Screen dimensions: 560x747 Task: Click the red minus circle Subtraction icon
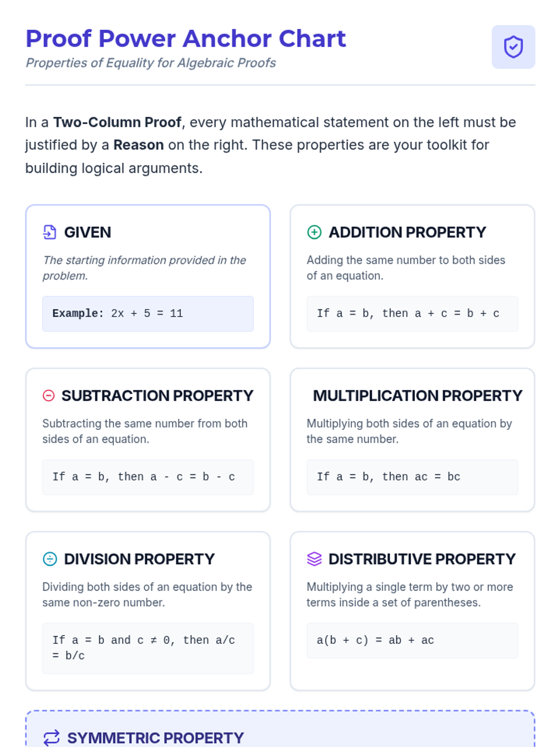[49, 395]
